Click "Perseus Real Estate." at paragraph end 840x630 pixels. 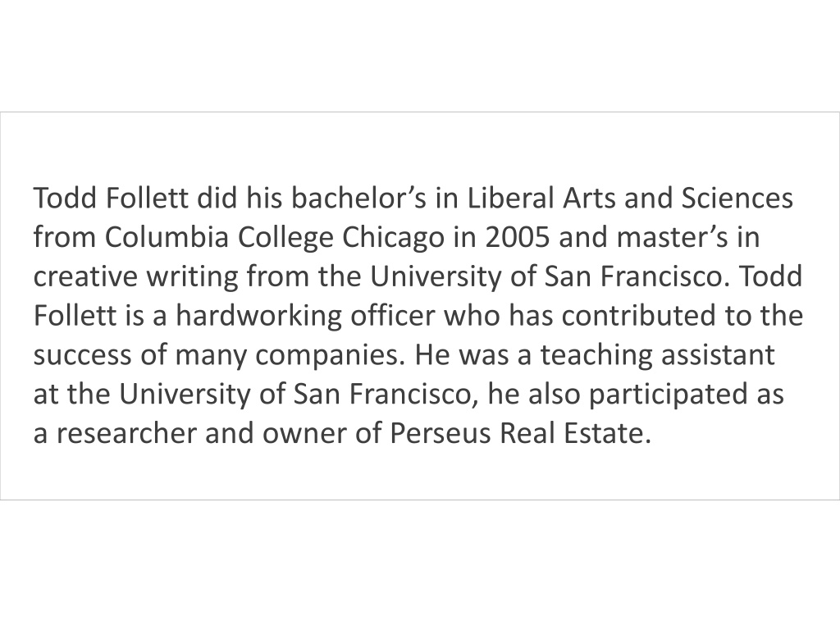point(520,433)
